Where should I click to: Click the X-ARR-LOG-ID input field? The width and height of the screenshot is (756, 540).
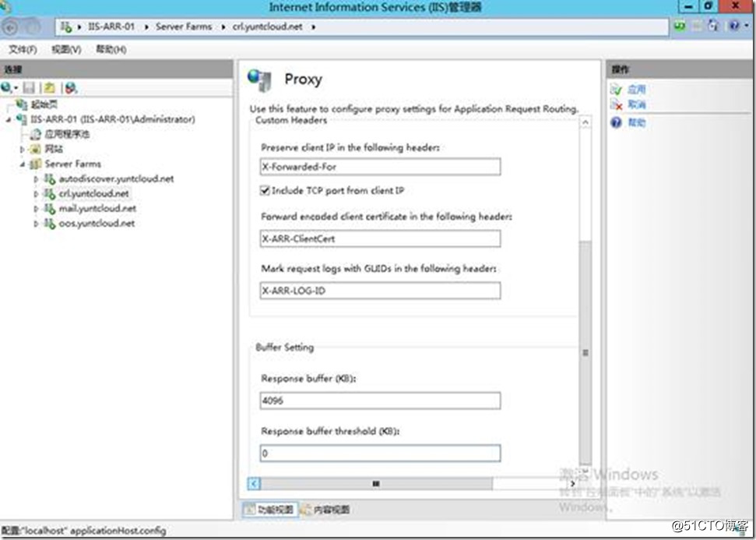380,291
